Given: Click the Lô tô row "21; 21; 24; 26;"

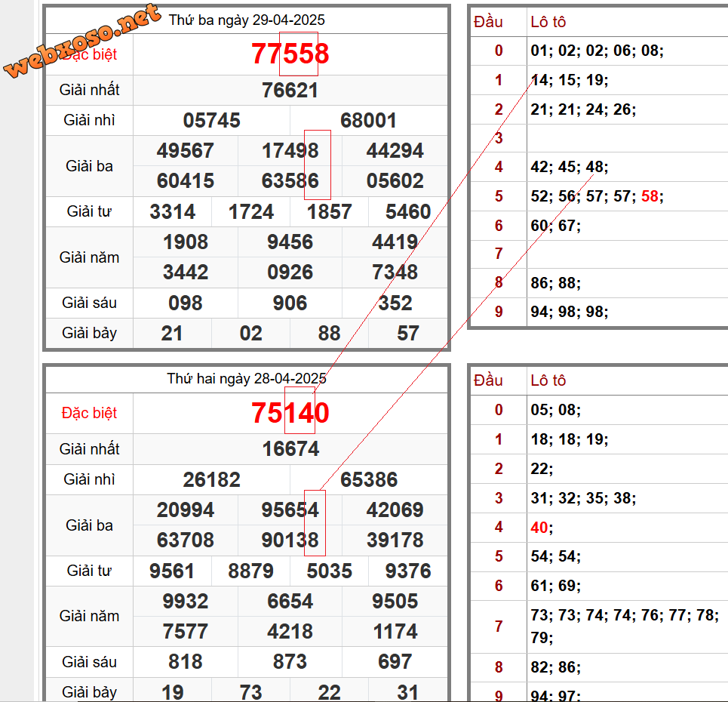Looking at the screenshot, I should (584, 109).
